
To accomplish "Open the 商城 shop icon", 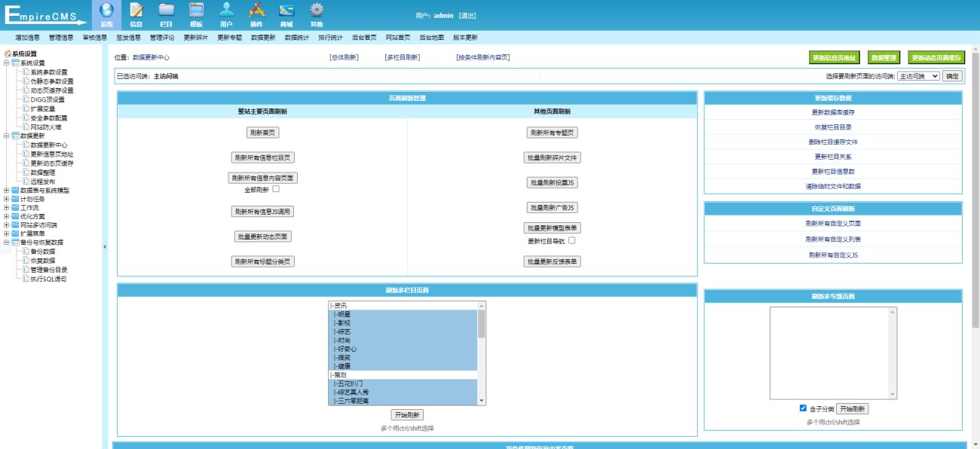I will pyautogui.click(x=286, y=11).
